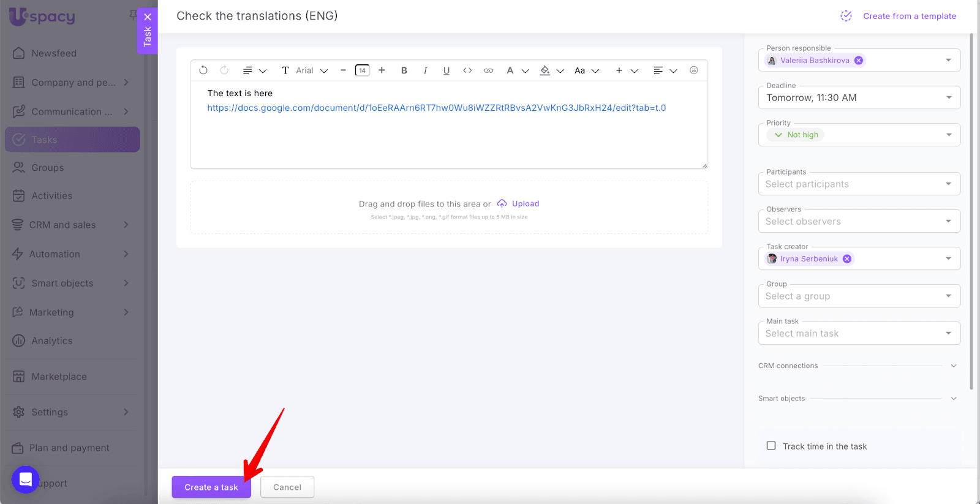The width and height of the screenshot is (980, 504).
Task: Open Activities in the sidebar
Action: (x=72, y=196)
